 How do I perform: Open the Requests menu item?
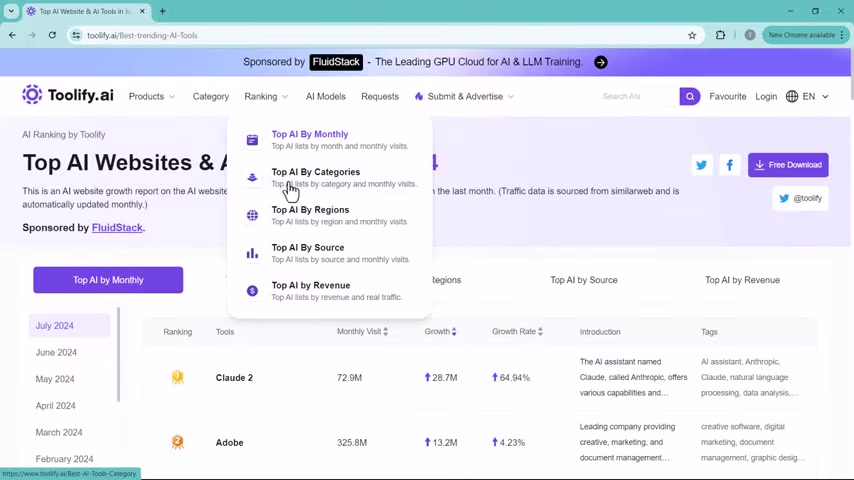pyautogui.click(x=380, y=96)
